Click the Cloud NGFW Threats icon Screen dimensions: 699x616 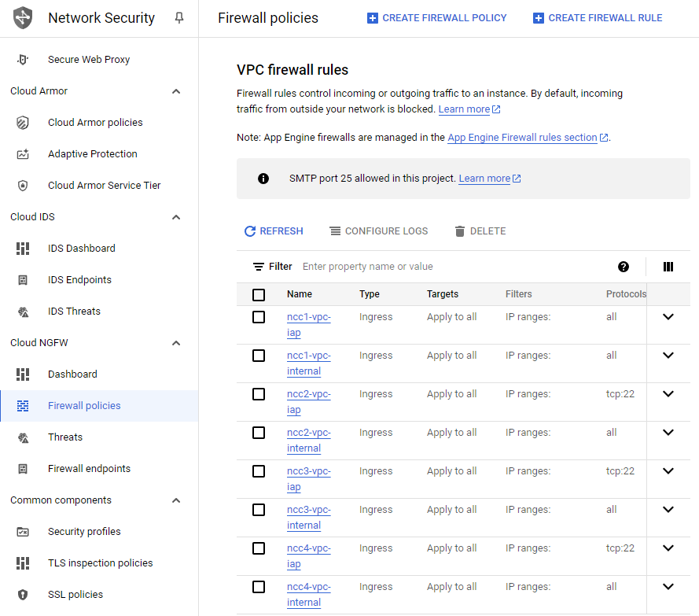pos(23,437)
